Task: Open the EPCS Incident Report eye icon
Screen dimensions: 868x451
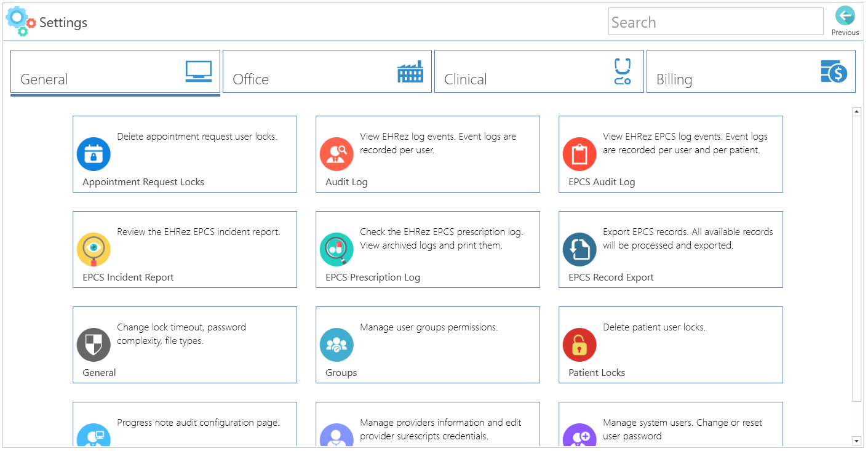Action: pos(94,249)
